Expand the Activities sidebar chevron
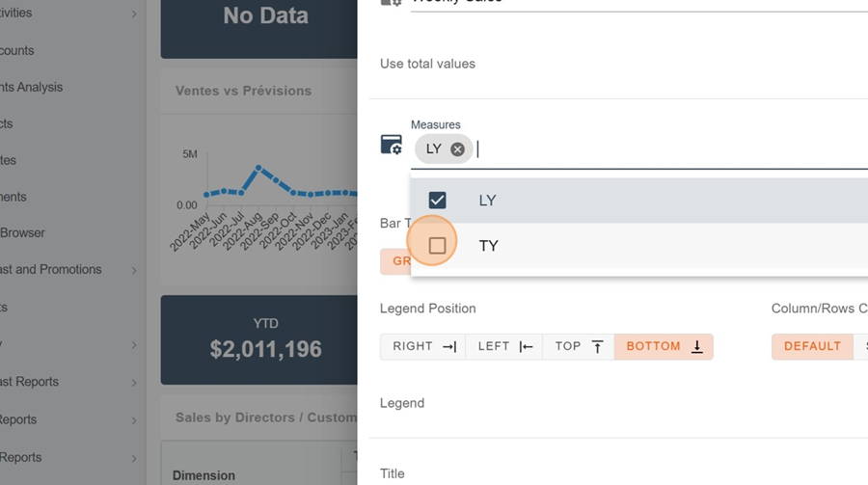Viewport: 868px width, 485px height. [x=134, y=13]
